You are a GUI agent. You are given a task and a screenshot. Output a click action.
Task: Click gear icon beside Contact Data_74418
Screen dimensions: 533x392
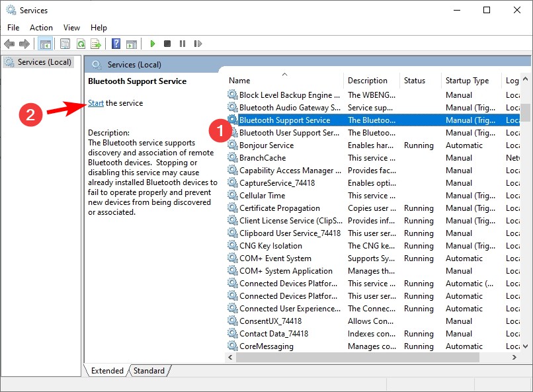click(x=233, y=334)
